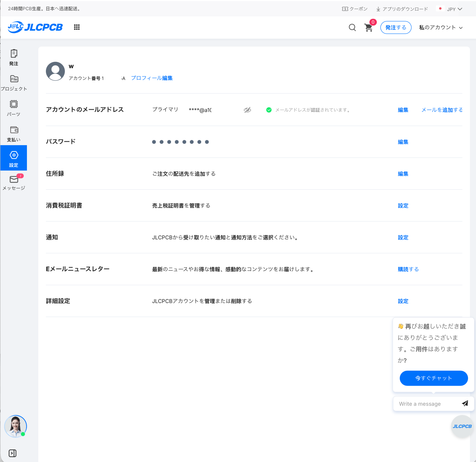Select 設定 in the sidebar
476x462 pixels.
click(14, 158)
